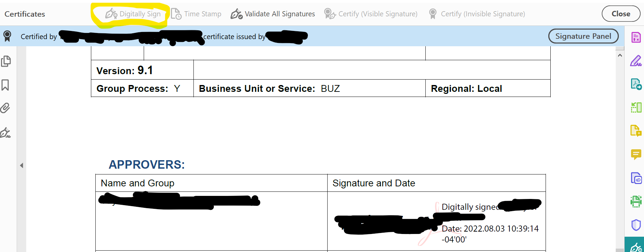Click the certification ribbon badge in blue bar
644x252 pixels.
click(7, 36)
